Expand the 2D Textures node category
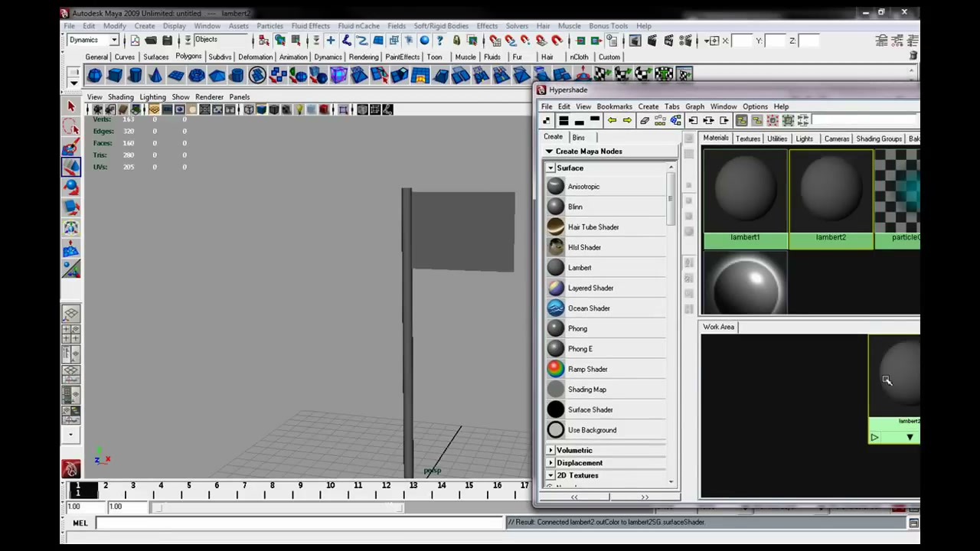 point(550,476)
